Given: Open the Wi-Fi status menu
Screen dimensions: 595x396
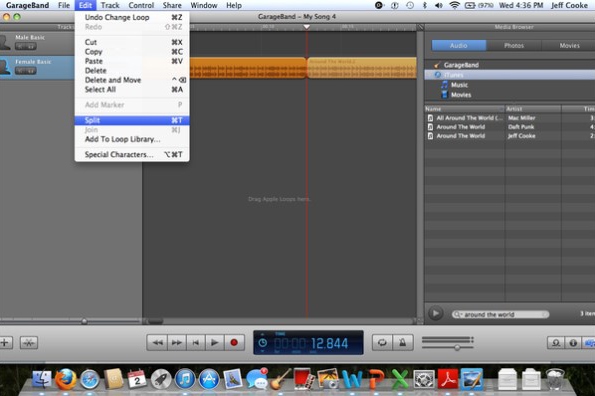Looking at the screenshot, I should coord(454,5).
